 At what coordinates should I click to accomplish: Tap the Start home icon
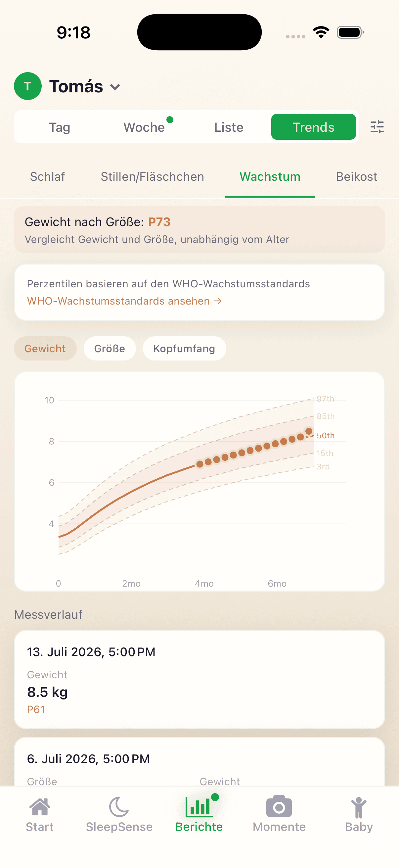(x=40, y=807)
